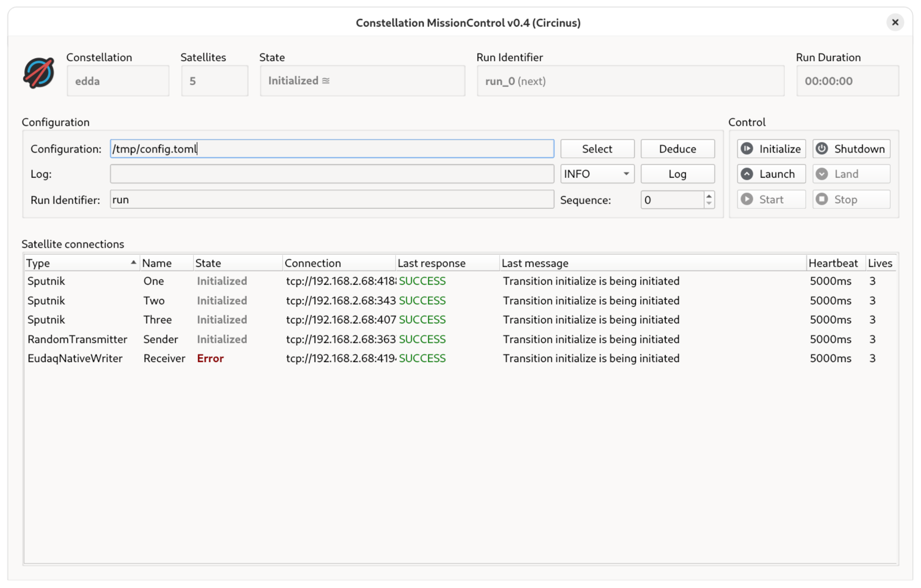Click the Select button for configuration file

tap(596, 148)
